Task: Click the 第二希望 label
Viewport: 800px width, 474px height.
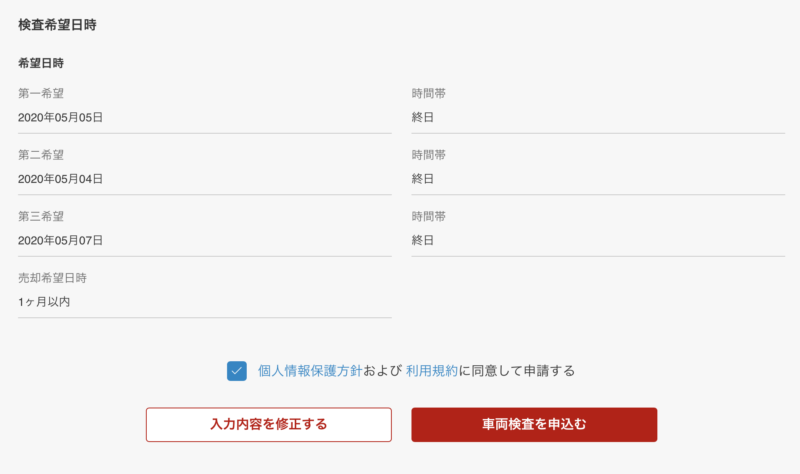Action: pos(41,155)
